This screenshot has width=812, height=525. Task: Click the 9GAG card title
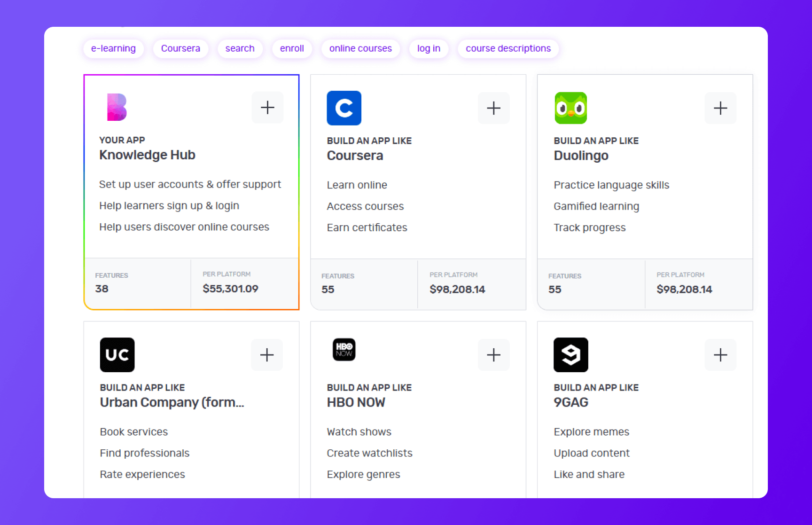571,402
